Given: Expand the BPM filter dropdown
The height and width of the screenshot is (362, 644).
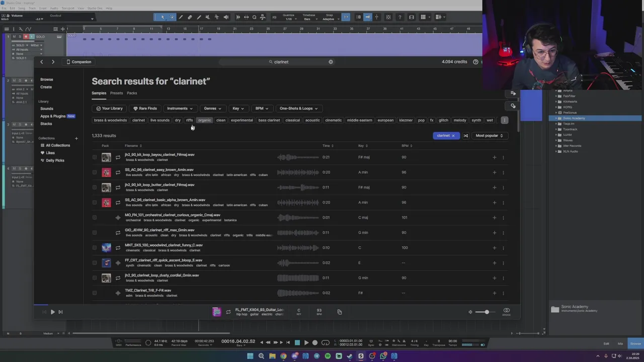Looking at the screenshot, I should pyautogui.click(x=262, y=108).
